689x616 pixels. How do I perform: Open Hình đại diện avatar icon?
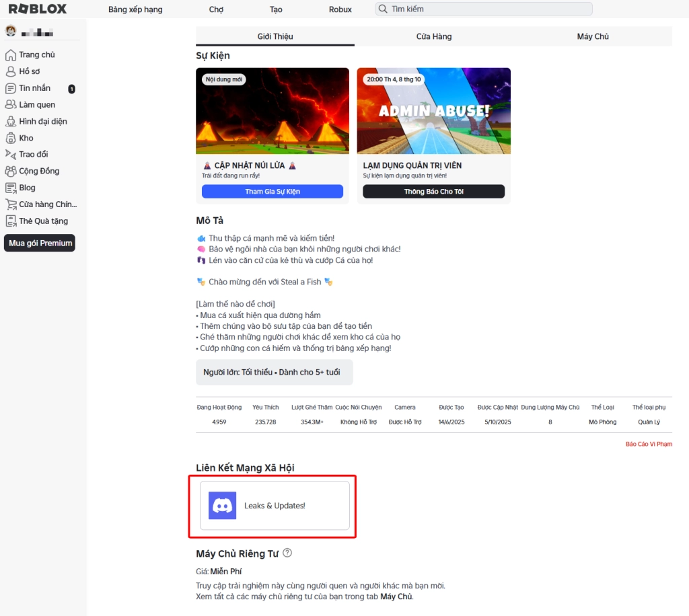[x=11, y=122]
